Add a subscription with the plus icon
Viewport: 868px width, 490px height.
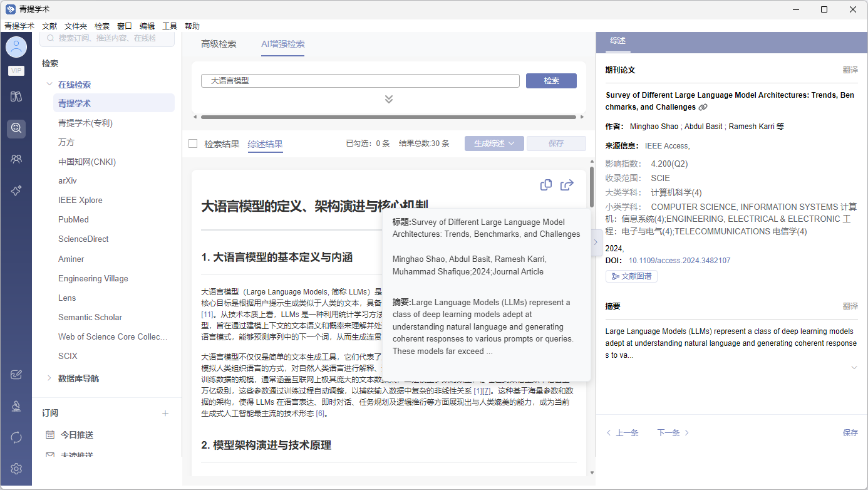point(165,413)
